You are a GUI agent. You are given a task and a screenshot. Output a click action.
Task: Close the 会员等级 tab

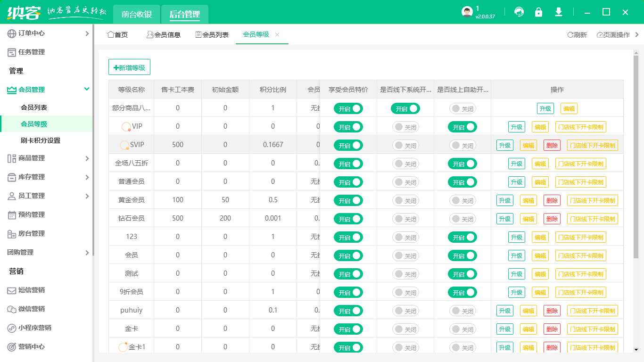277,34
